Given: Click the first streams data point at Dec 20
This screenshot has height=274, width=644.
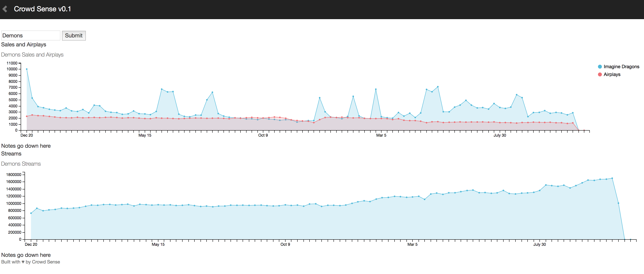Looking at the screenshot, I should [31, 213].
